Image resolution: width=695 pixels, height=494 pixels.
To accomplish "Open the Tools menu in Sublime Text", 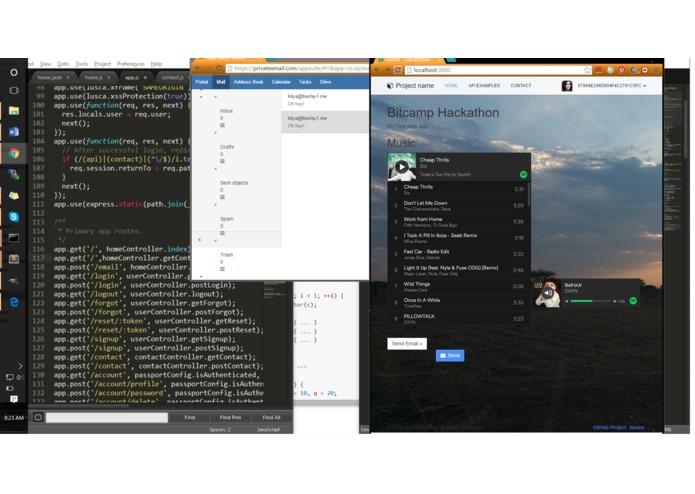I will tap(82, 64).
